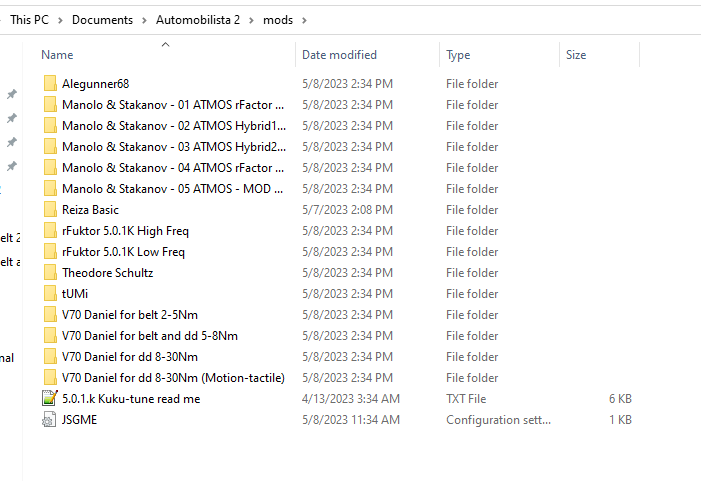The height and width of the screenshot is (481, 701).
Task: Open the chevron dropdown after Documents breadcrumb
Action: coord(144,20)
